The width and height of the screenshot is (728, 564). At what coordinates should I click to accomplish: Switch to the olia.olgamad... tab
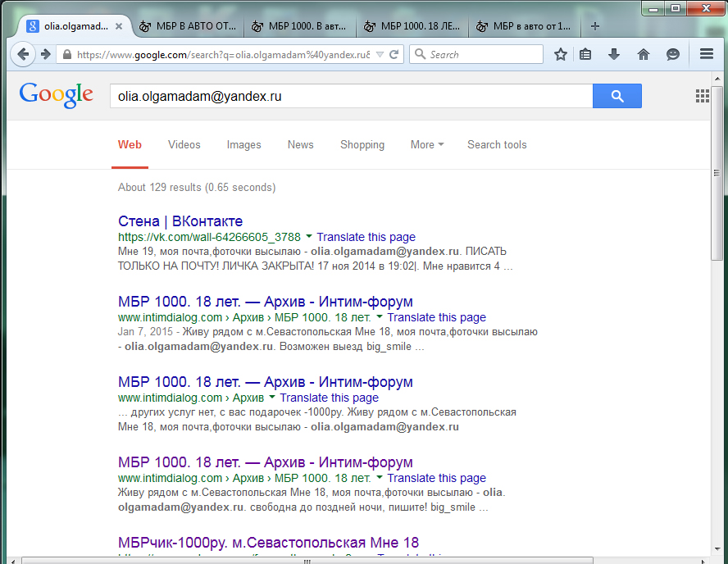[x=75, y=26]
